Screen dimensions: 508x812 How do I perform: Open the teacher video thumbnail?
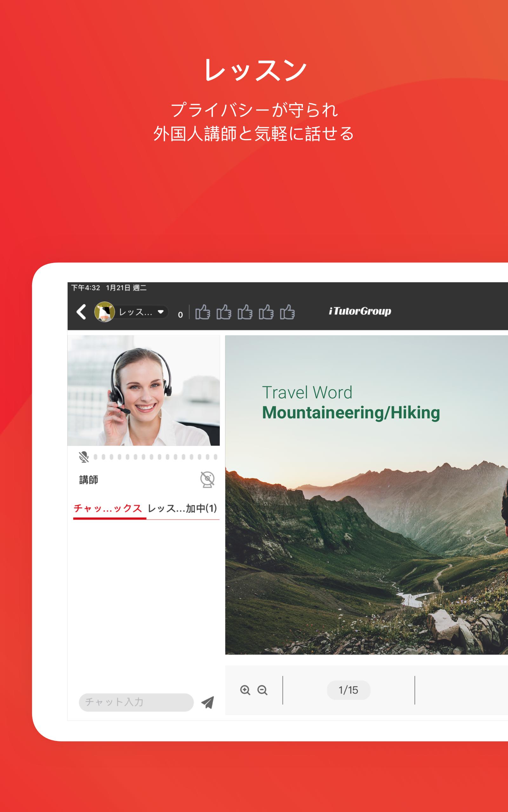click(144, 390)
